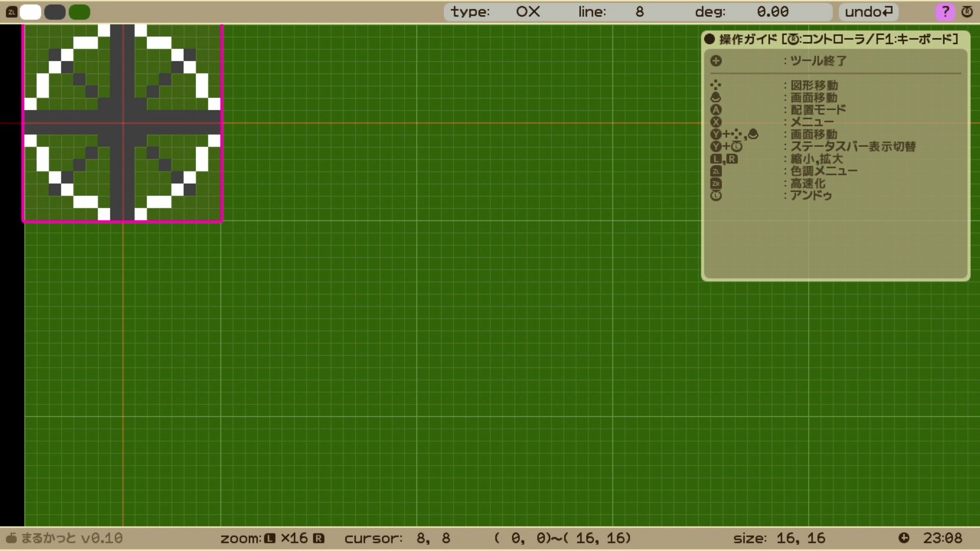Click the plus icon for ツール終了
The image size is (980, 551).
[716, 61]
